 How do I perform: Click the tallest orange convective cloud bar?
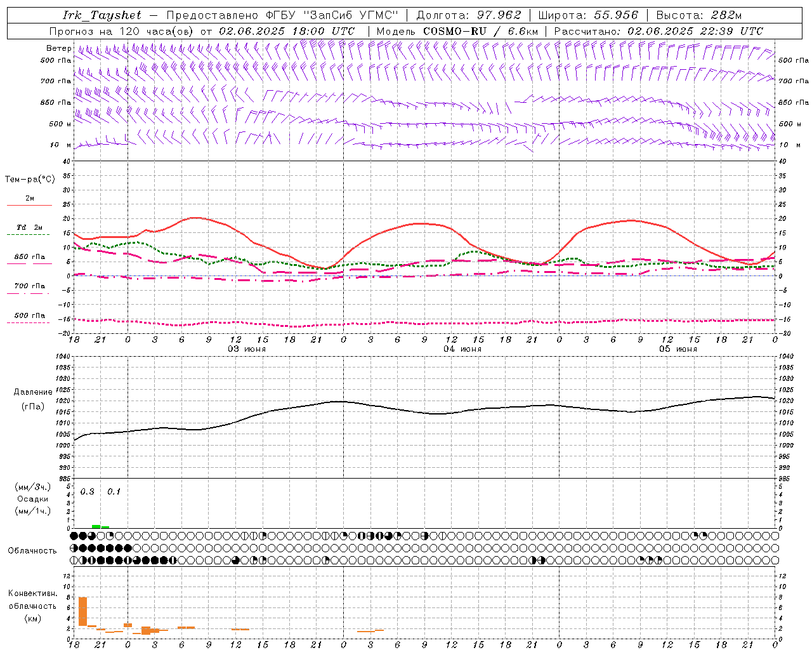82,612
